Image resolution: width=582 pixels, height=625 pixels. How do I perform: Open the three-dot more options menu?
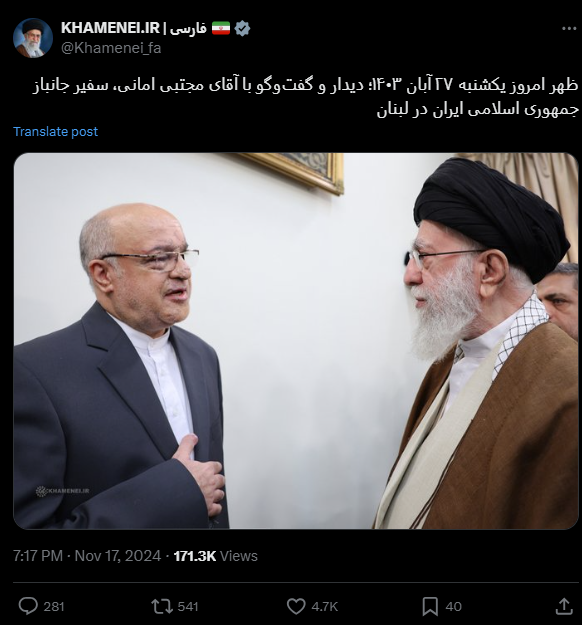pyautogui.click(x=569, y=28)
